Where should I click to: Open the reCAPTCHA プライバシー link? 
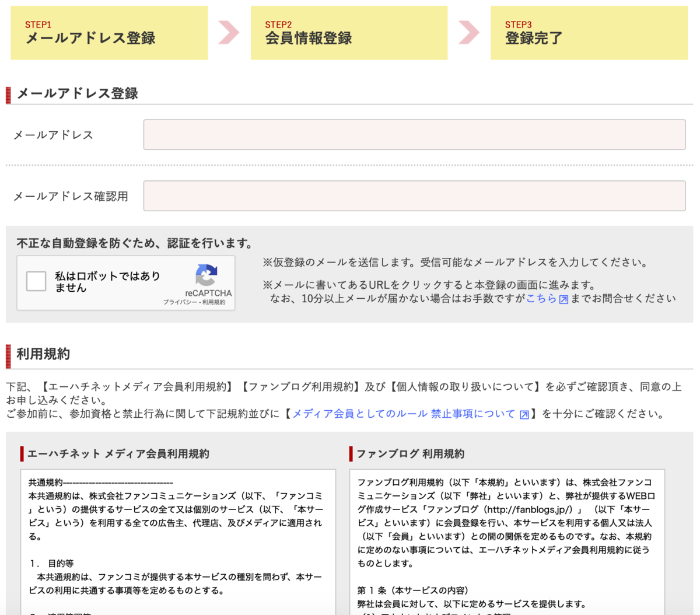tap(180, 302)
